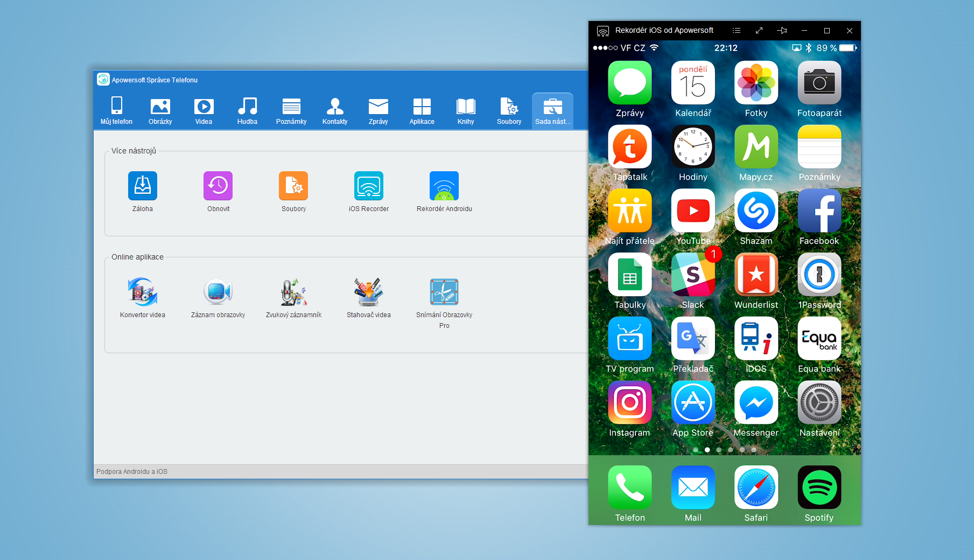974x560 pixels.
Task: Open Soubory tool in Více nástrojů
Action: pyautogui.click(x=293, y=186)
